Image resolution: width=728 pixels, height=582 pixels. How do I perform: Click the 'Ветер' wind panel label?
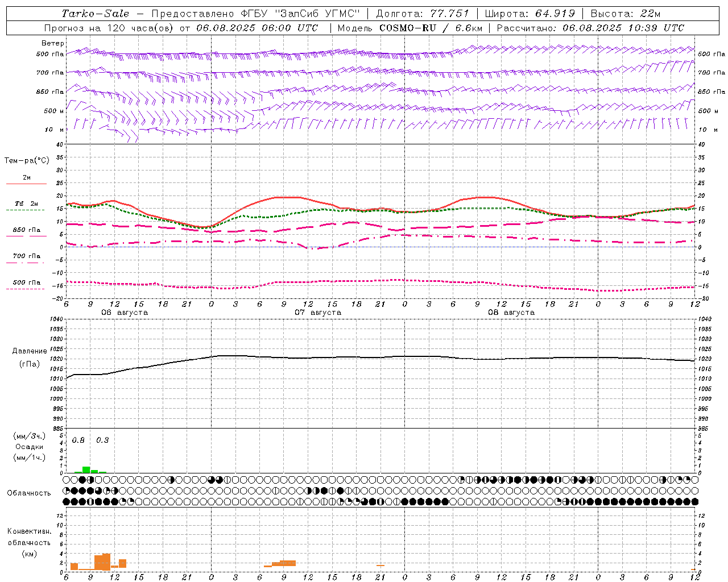point(53,43)
